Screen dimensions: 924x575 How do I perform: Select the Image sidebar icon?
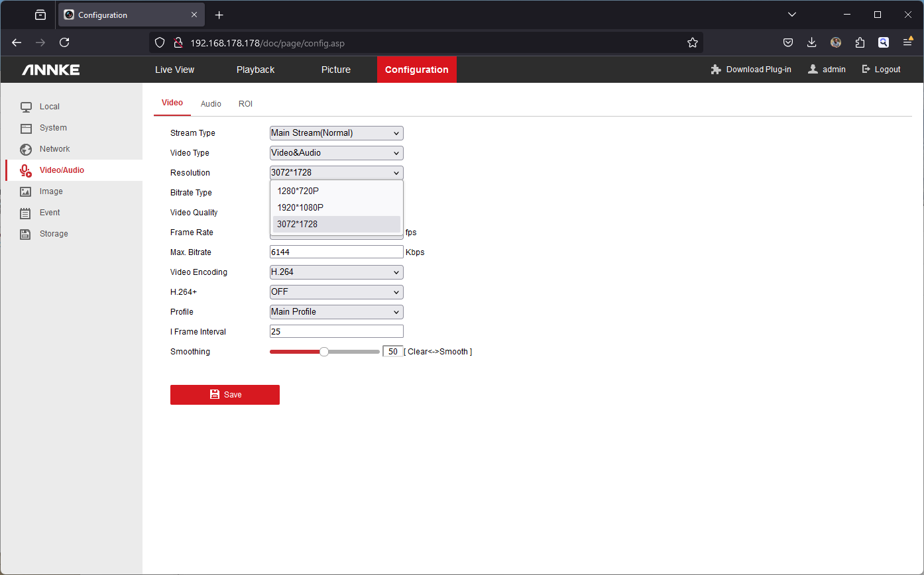(x=26, y=191)
